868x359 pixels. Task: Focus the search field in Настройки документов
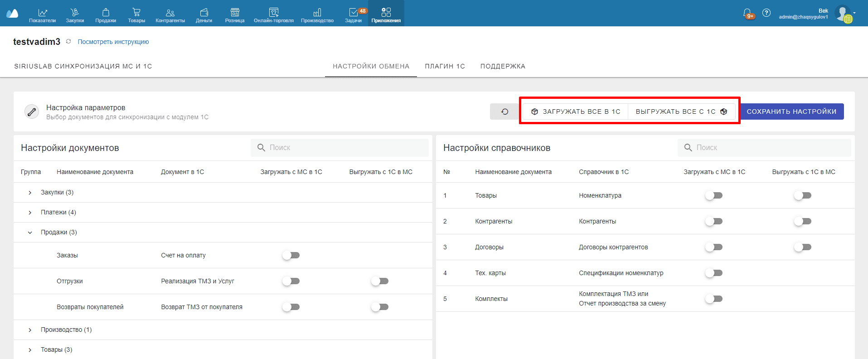tap(339, 148)
